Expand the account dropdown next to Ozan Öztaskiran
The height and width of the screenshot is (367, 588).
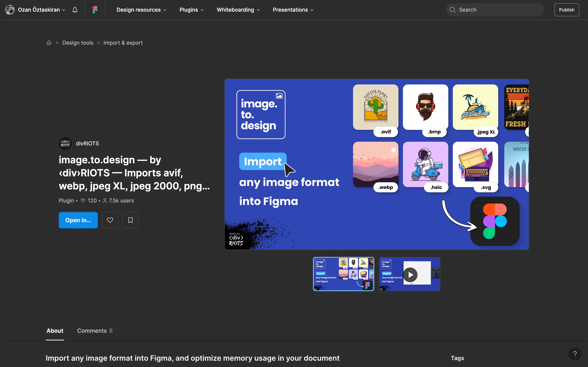tap(64, 10)
